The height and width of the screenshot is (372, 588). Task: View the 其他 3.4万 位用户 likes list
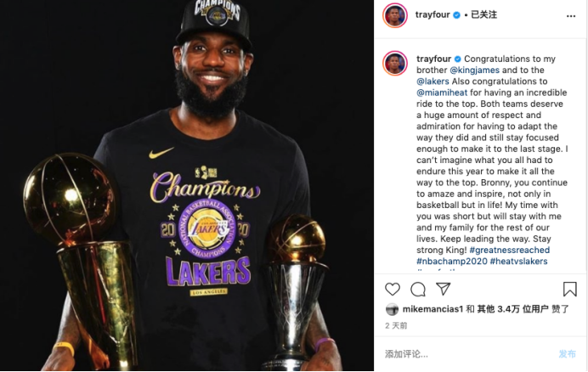coord(512,309)
